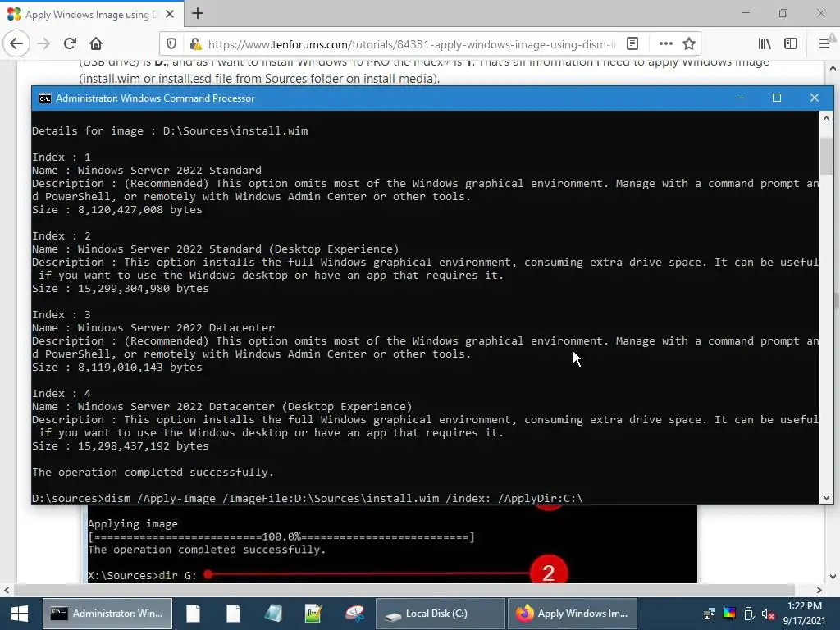The width and height of the screenshot is (840, 630).
Task: Click Firefox page vertical scroll down arrow
Action: pyautogui.click(x=833, y=577)
